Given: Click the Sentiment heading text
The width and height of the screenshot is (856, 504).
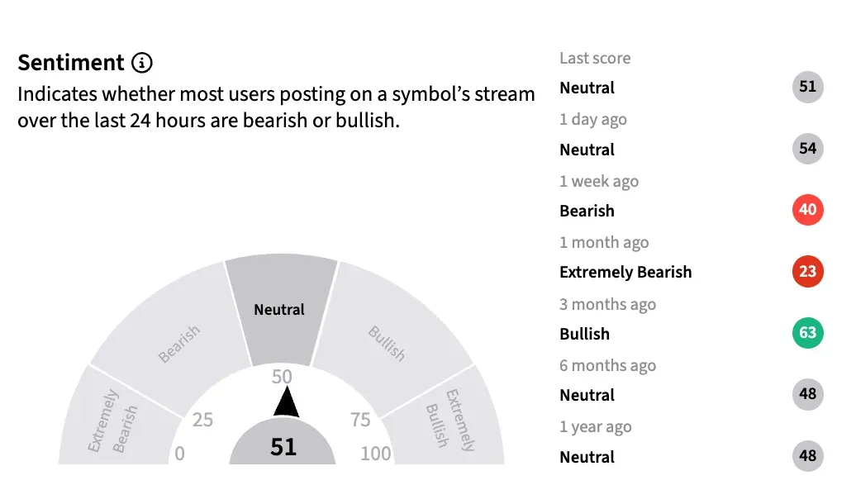Looking at the screenshot, I should click(71, 63).
